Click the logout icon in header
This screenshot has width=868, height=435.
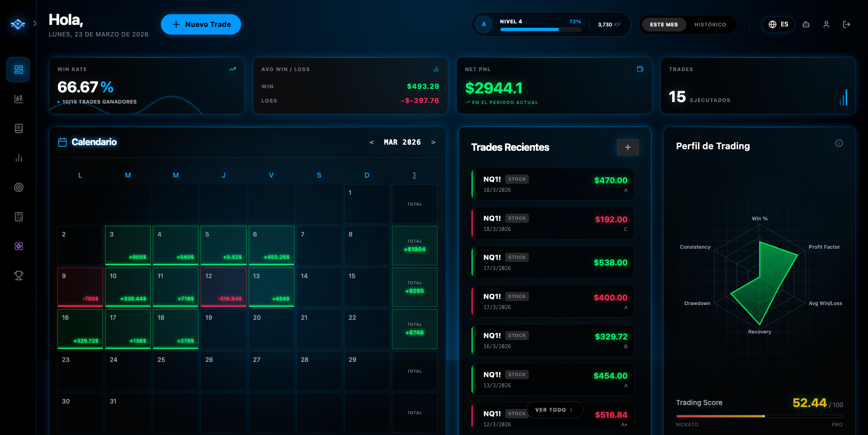846,24
